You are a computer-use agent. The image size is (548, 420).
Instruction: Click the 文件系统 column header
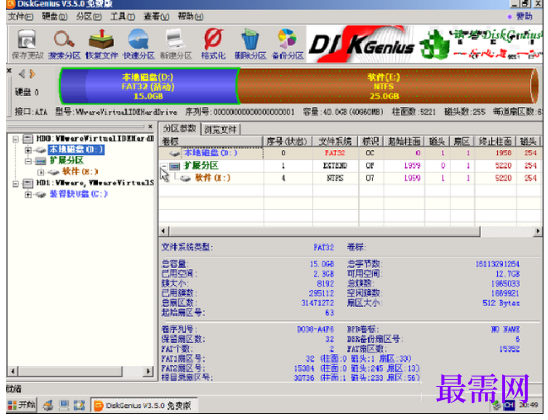click(x=335, y=141)
